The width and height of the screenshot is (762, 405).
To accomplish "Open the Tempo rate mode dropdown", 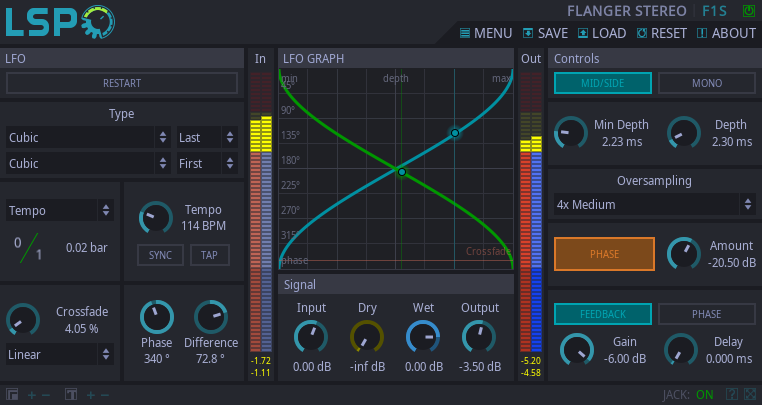I will [60, 211].
